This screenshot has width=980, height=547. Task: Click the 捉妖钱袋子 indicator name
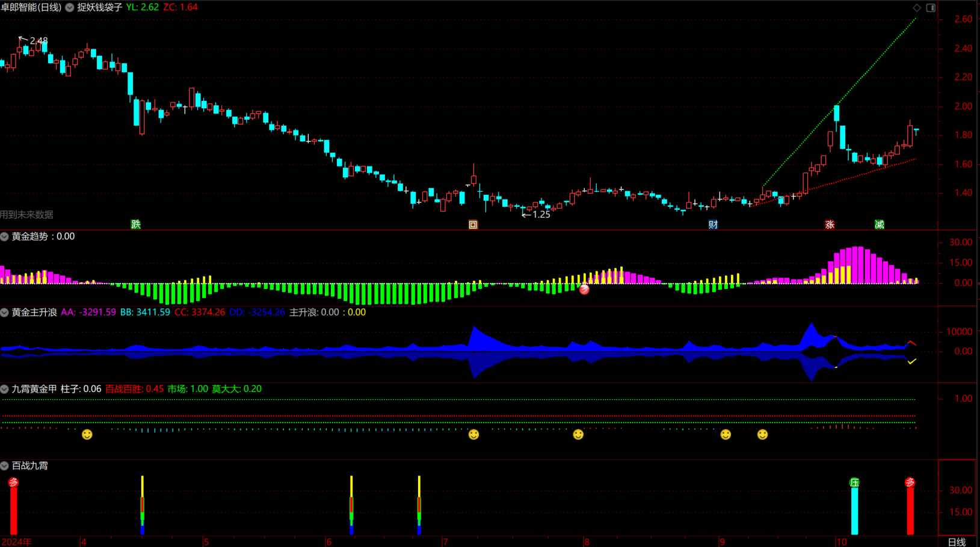click(99, 7)
